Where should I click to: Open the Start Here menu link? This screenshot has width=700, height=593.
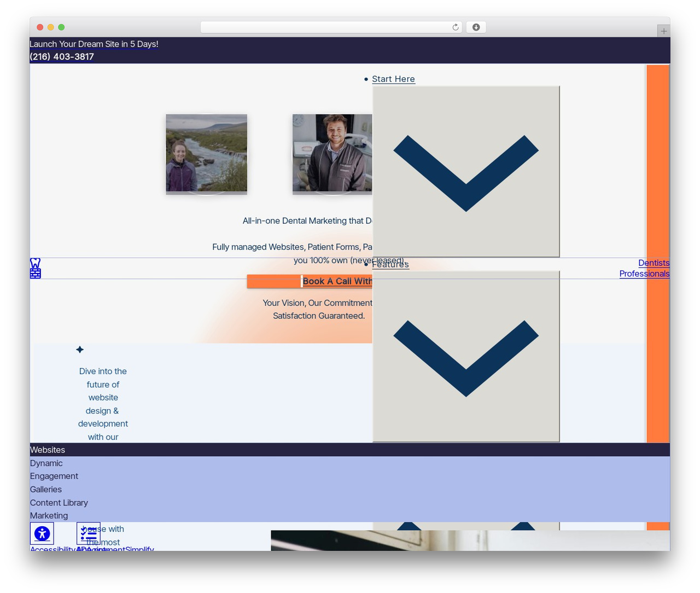(x=393, y=79)
